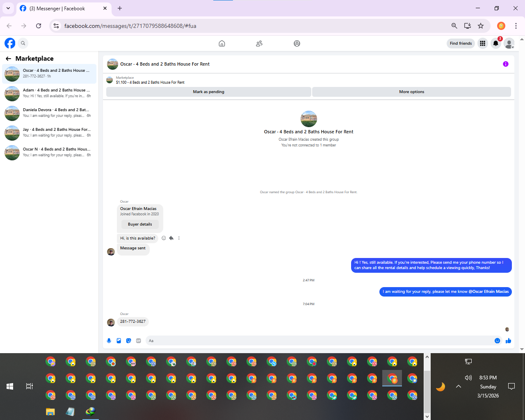Go back in browser history
The image size is (525, 420).
coord(9,26)
